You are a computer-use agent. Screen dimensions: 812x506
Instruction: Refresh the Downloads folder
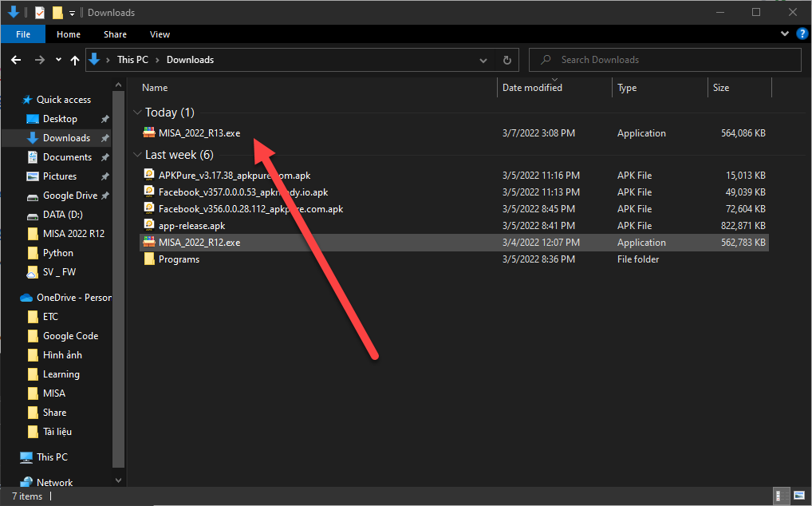(x=507, y=60)
